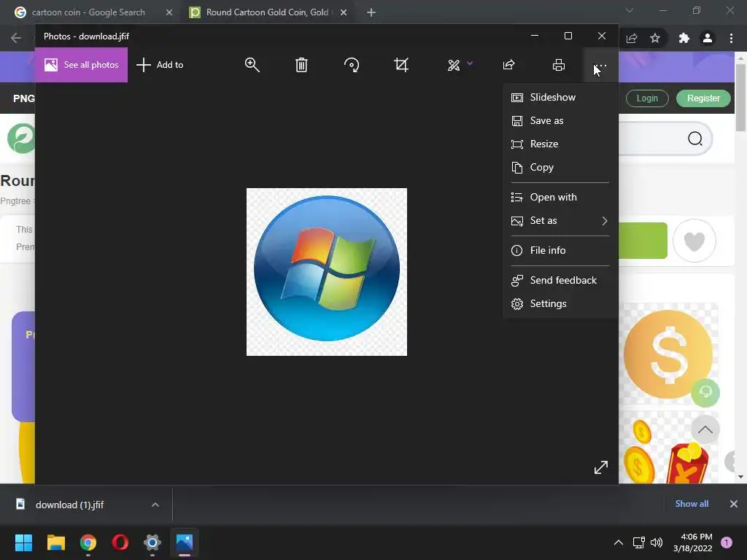This screenshot has height=560, width=747.
Task: Launch Opera browser from taskbar
Action: click(120, 542)
